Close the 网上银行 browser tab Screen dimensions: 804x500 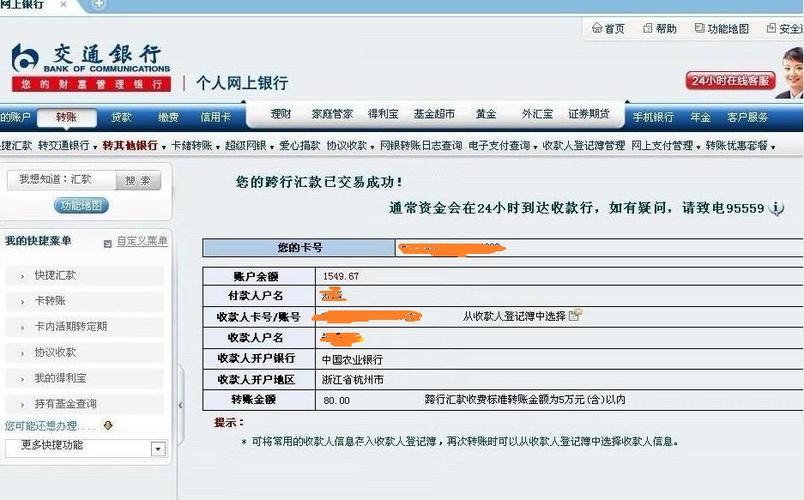pos(64,5)
